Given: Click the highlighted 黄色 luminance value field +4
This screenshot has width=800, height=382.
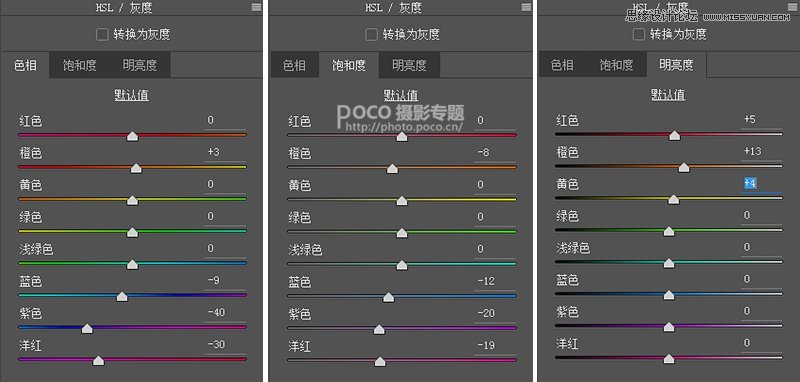Looking at the screenshot, I should pos(762,184).
